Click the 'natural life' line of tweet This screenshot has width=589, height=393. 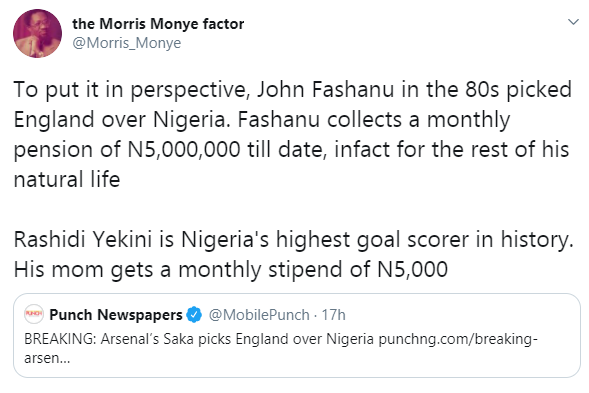67,179
